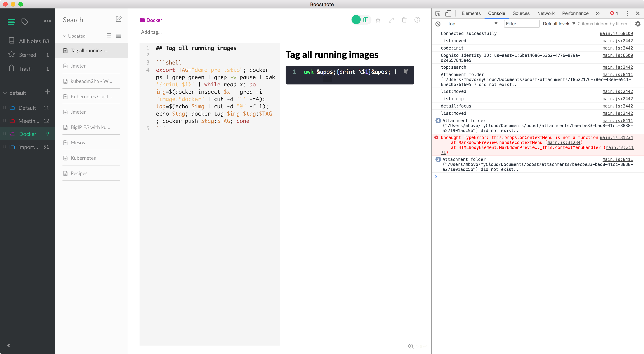Open DevTools settings gear
Screen dimensions: 644x354
pyautogui.click(x=638, y=24)
